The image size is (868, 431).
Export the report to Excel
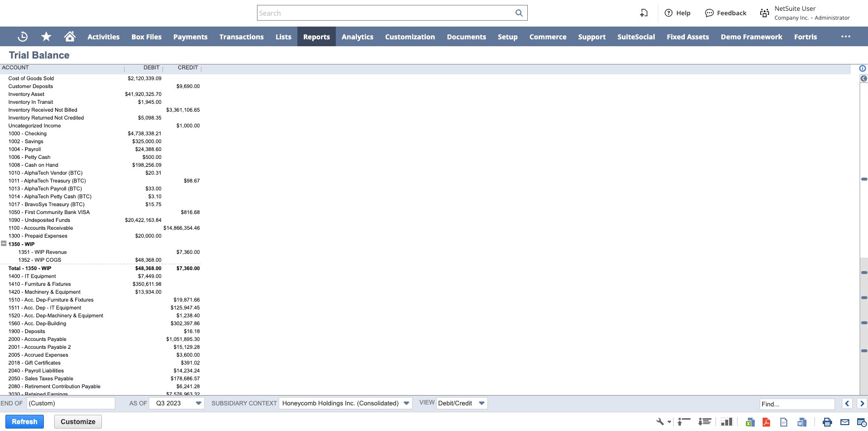(x=750, y=422)
